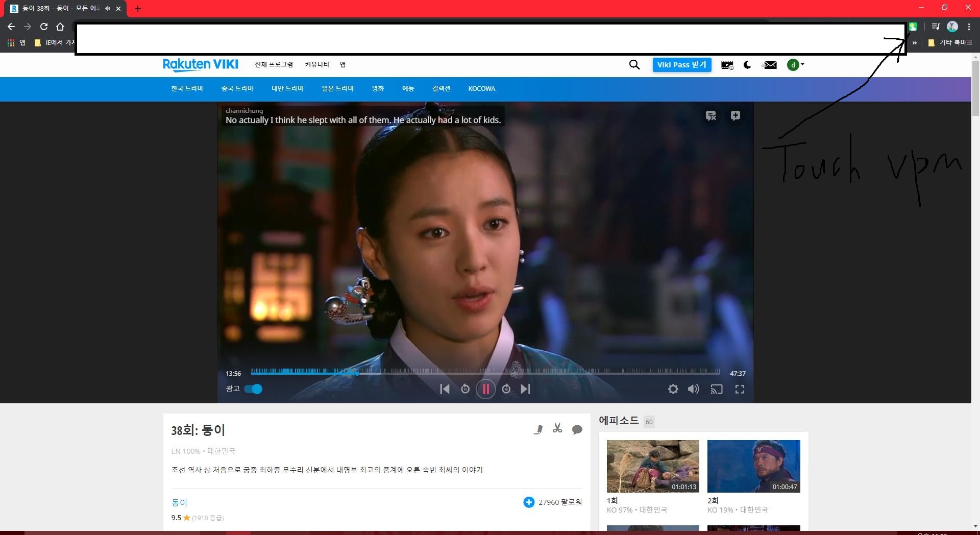The image size is (980, 535).
Task: Go to 영화 category
Action: point(378,88)
